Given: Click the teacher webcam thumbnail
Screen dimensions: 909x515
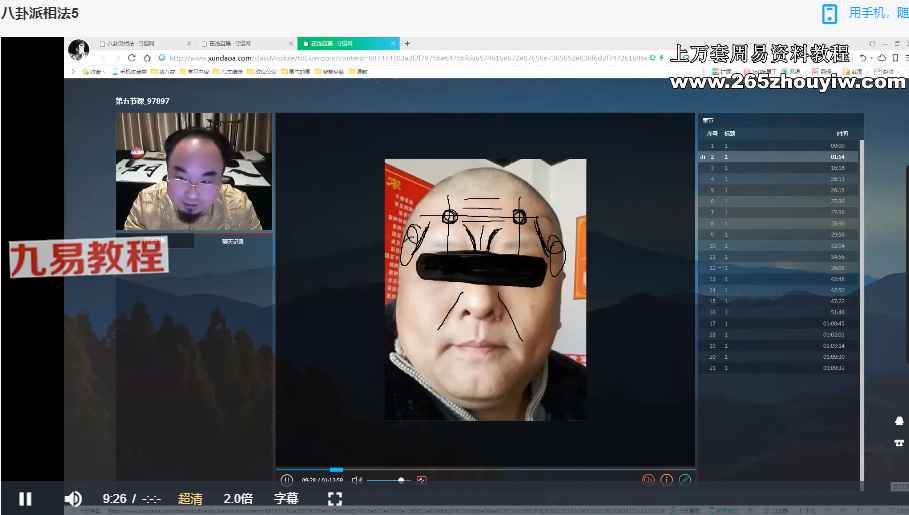Looking at the screenshot, I should [x=194, y=172].
